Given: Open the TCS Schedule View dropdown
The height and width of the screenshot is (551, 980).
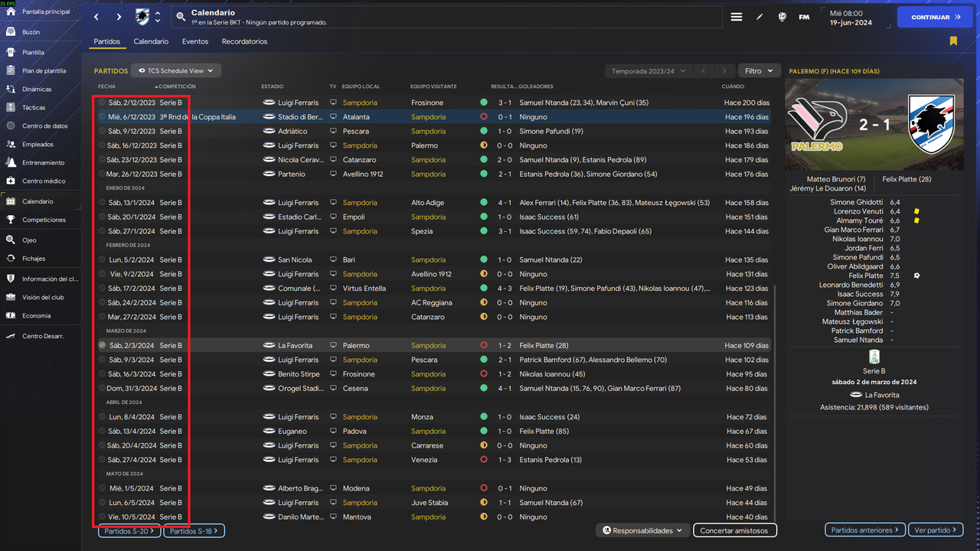Looking at the screenshot, I should [x=176, y=70].
